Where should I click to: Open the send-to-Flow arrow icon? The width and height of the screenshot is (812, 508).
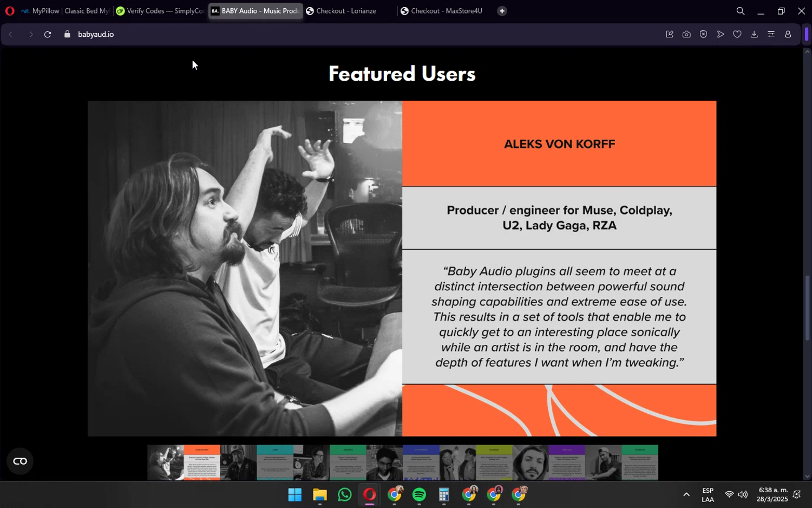click(x=721, y=34)
